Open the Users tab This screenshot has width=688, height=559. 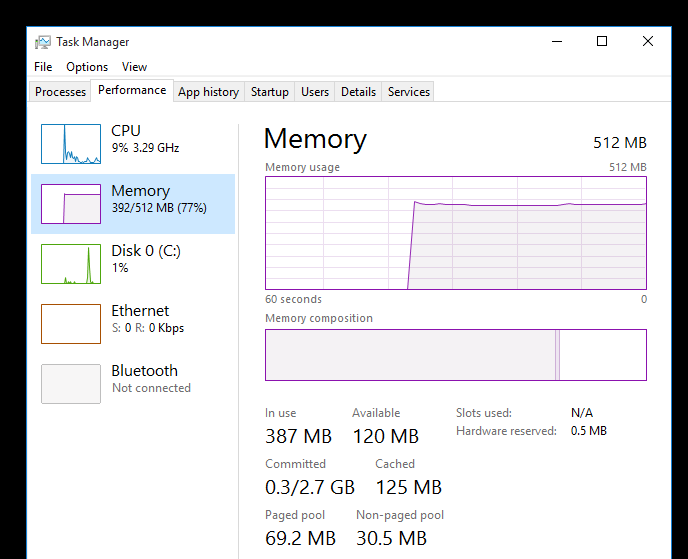point(315,92)
